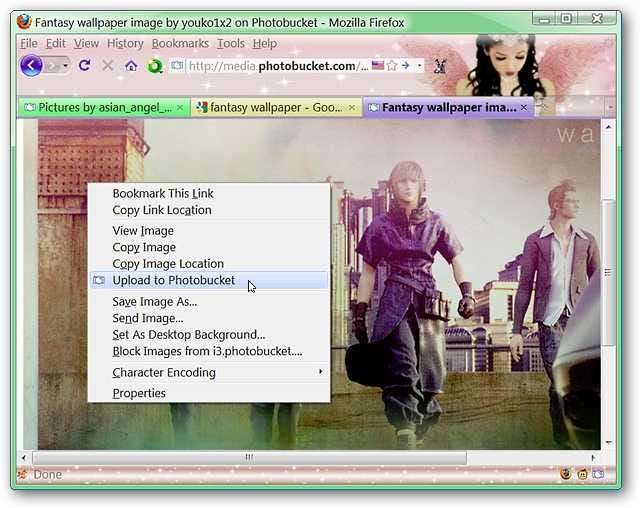Open Properties from context menu
The width and height of the screenshot is (640, 508).
(x=208, y=393)
